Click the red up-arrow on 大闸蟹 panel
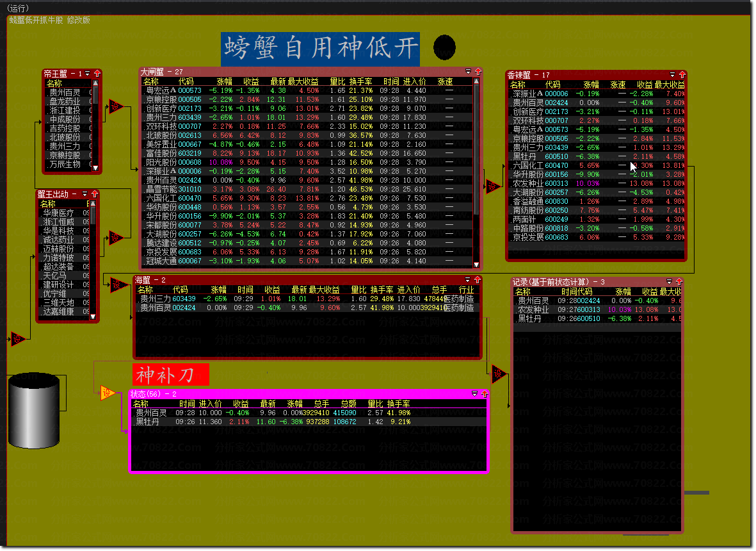Screen dimensions: 756x551 pyautogui.click(x=478, y=71)
